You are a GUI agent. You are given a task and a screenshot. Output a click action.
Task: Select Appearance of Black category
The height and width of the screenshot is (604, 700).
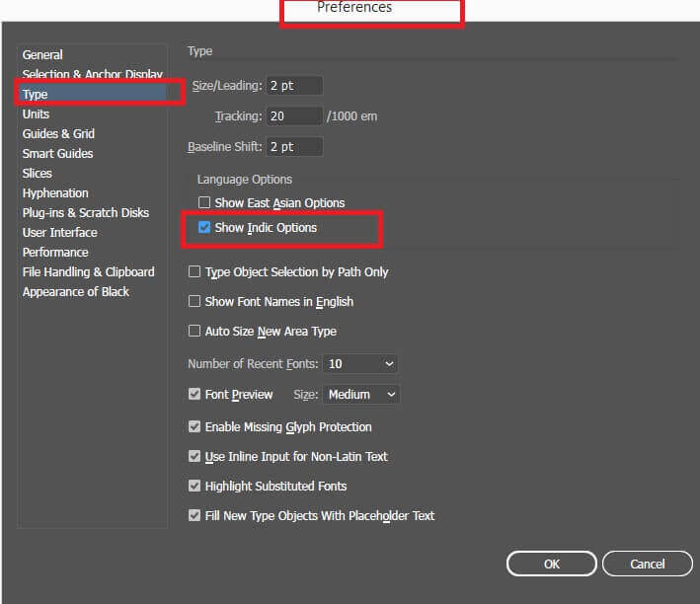[76, 292]
